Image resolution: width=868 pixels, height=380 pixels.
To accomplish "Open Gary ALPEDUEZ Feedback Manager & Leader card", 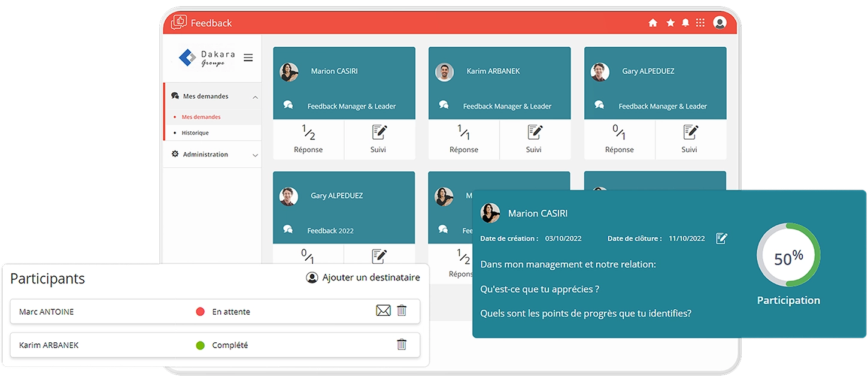I will click(655, 83).
